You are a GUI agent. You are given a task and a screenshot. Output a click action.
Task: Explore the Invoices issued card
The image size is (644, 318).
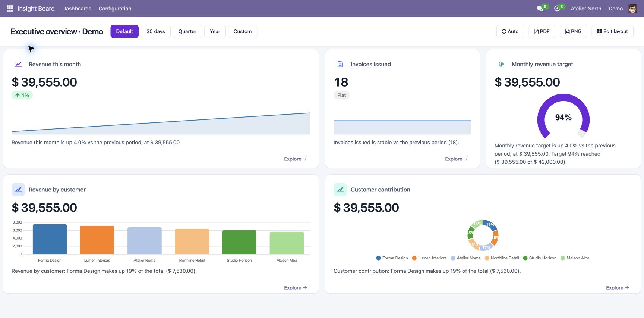pyautogui.click(x=457, y=159)
